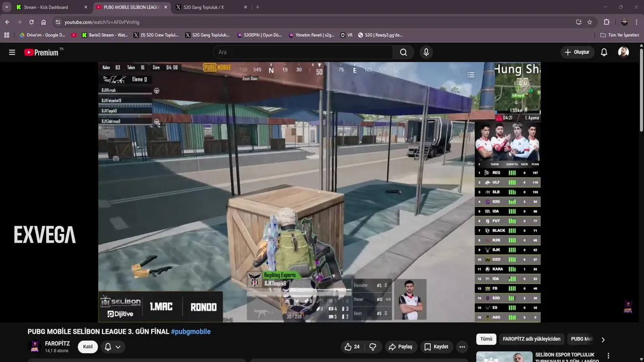
Task: Click the search magnifier button
Action: pos(404,52)
